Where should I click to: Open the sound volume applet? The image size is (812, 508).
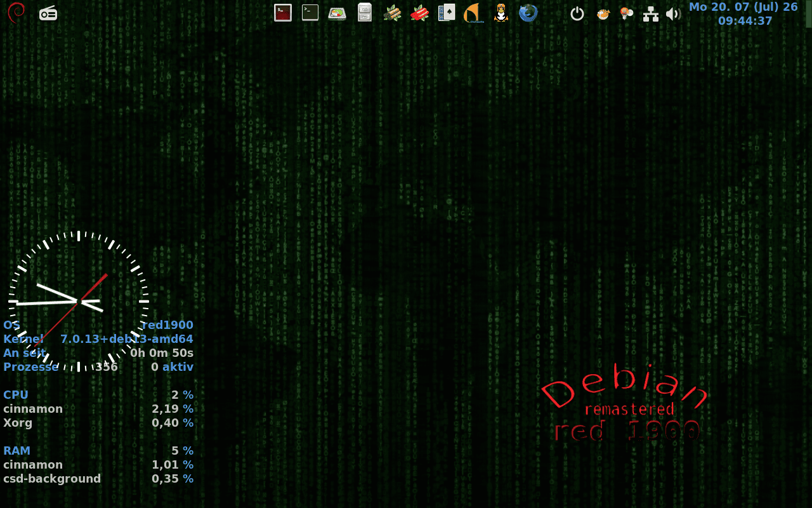coord(673,13)
